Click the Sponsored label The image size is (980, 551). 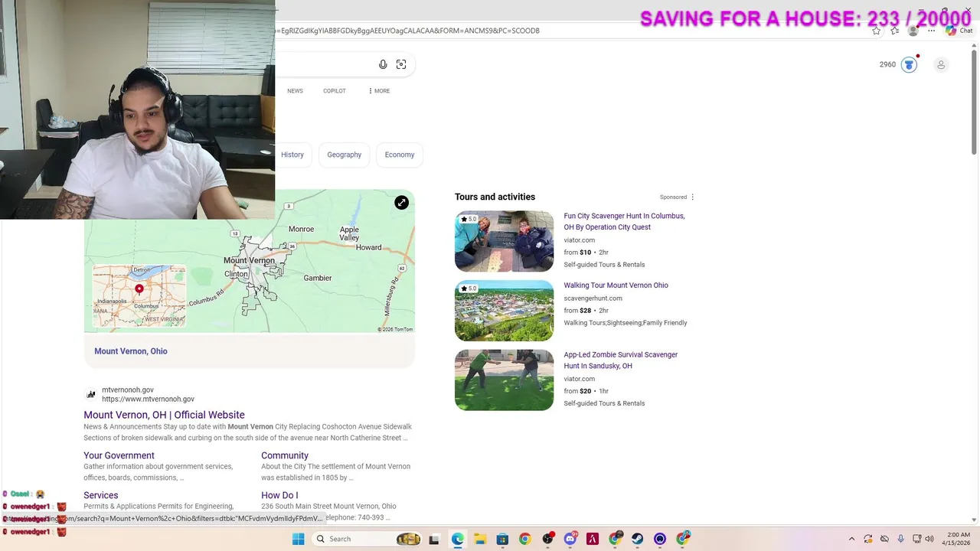point(673,197)
